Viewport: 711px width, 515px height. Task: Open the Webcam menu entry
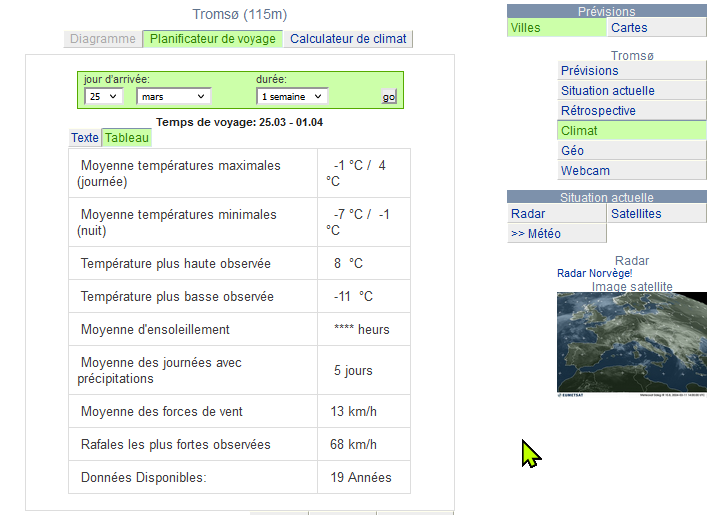(632, 171)
